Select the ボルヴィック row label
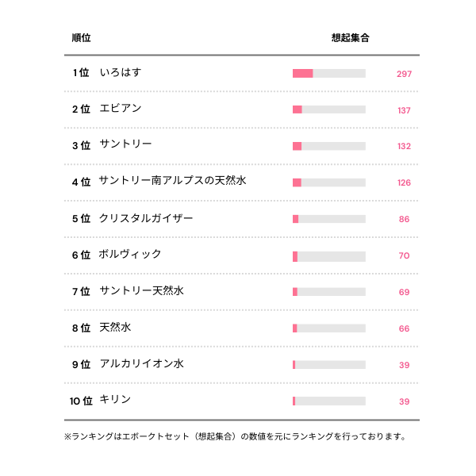The height and width of the screenshot is (476, 476). tap(130, 254)
